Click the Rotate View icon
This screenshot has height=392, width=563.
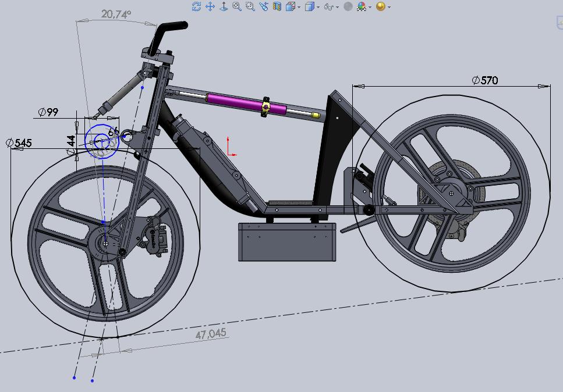tap(196, 6)
